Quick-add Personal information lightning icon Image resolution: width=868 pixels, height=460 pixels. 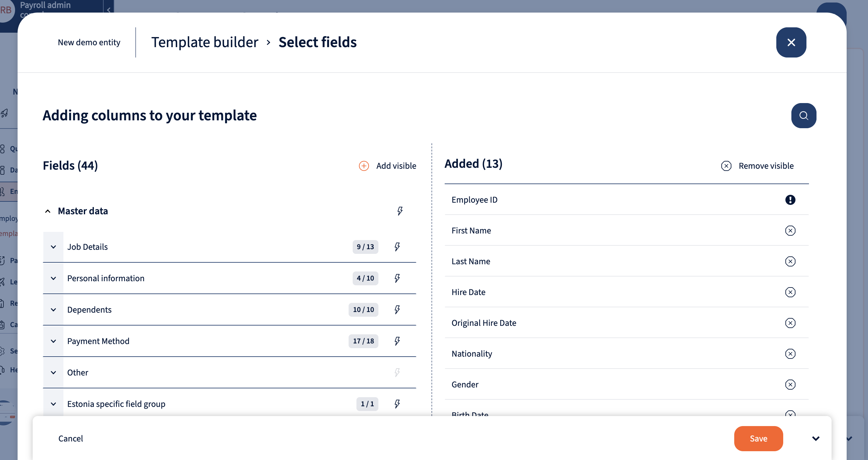coord(397,278)
